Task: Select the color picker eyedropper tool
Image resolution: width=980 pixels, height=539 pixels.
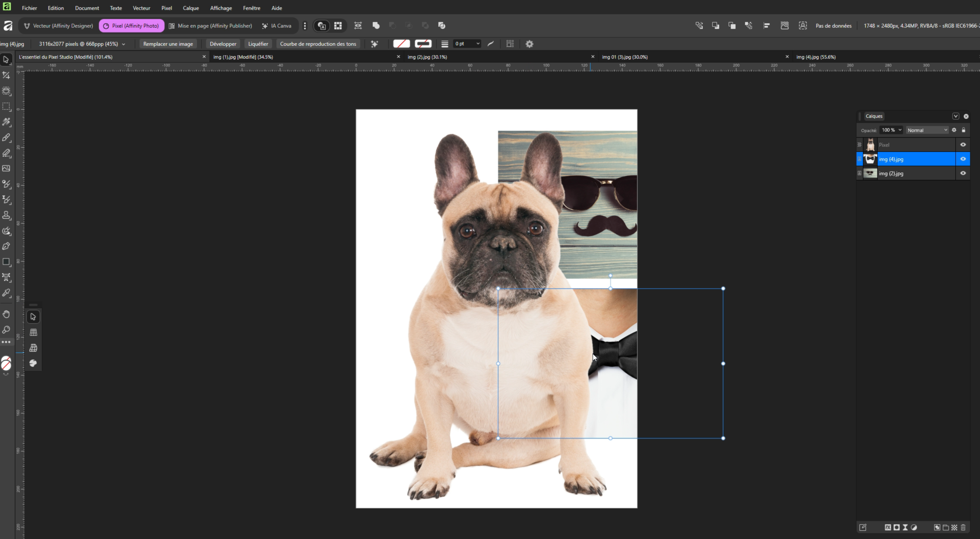Action: point(6,293)
